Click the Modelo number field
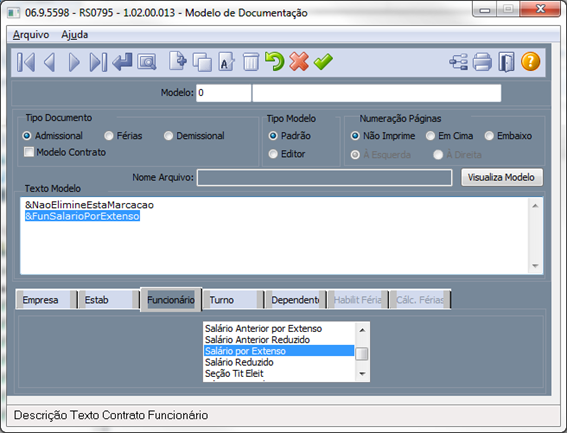567x433 pixels. pos(223,93)
